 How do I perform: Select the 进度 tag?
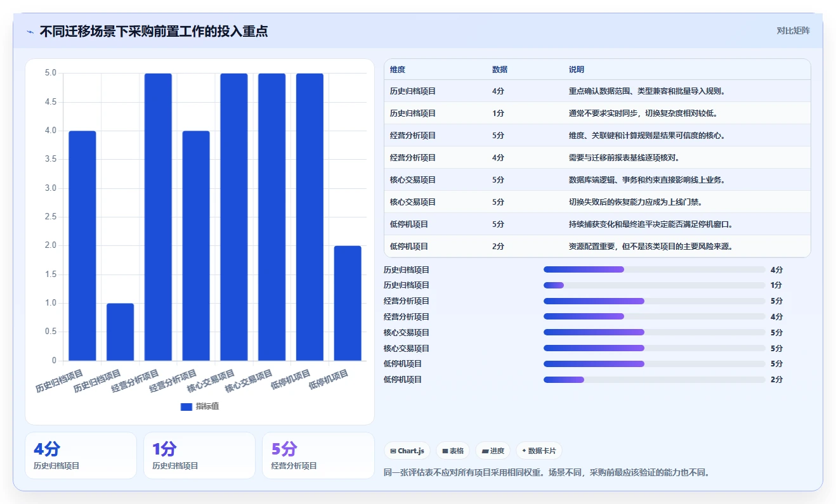coord(493,451)
